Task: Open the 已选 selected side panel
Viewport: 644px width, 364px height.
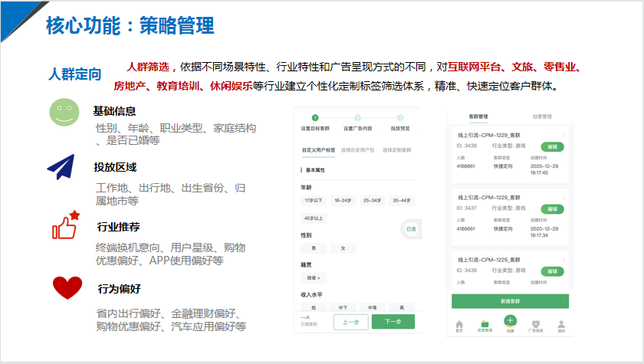Action: tap(410, 228)
